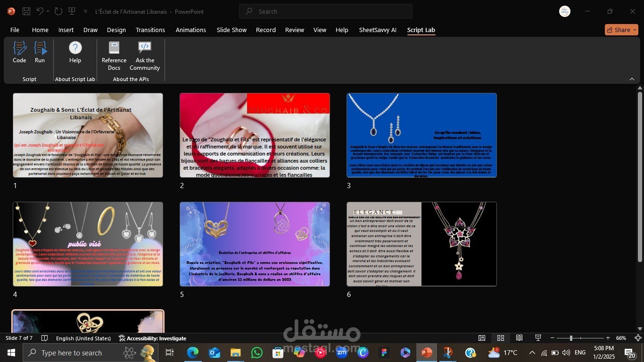
Task: Start slideshow from beginning in Quick Access Toolbar
Action: pos(72,11)
